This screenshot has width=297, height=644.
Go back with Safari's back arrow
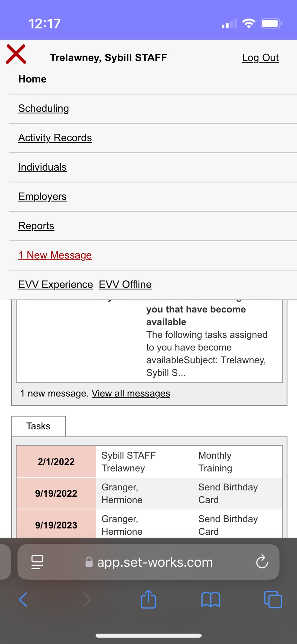point(23,599)
